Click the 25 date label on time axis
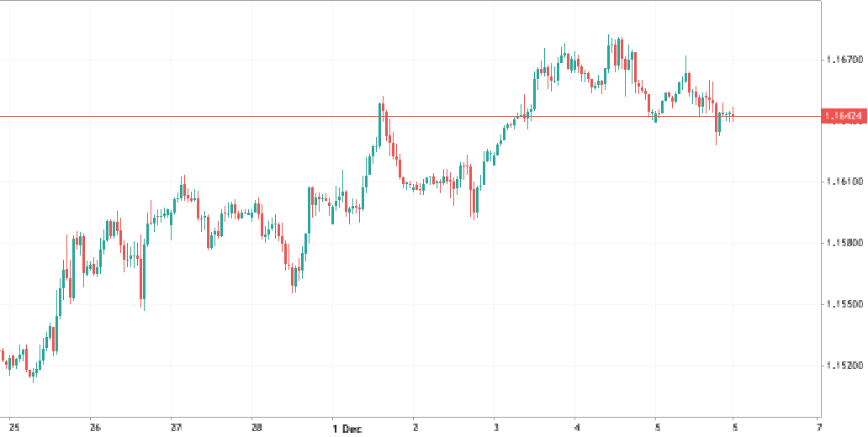868x437 pixels. point(13,428)
